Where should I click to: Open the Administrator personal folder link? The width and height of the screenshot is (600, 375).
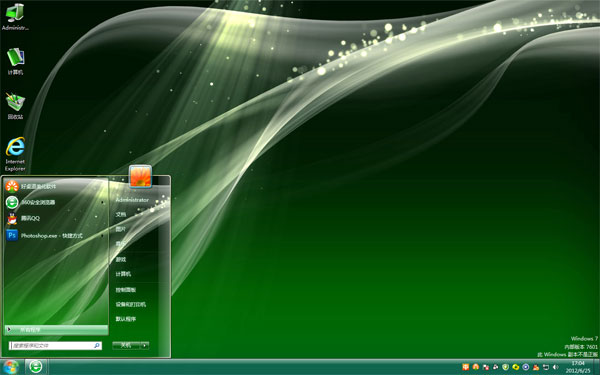point(132,200)
